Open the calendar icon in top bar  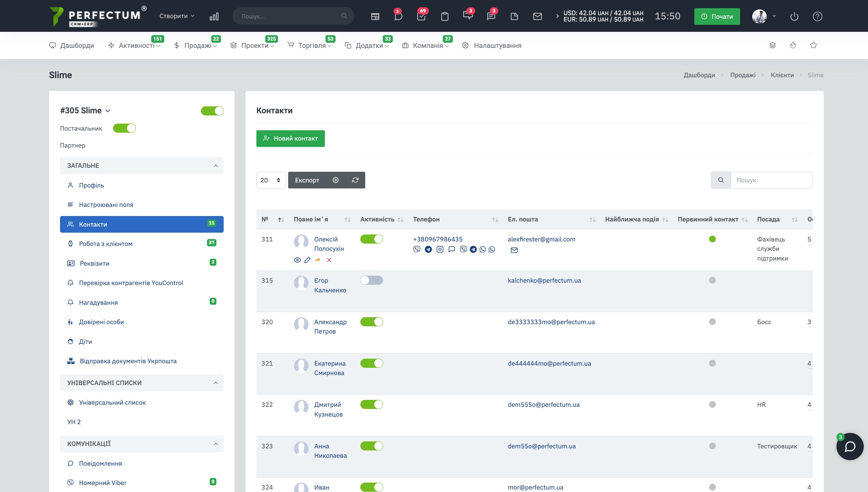click(x=375, y=16)
